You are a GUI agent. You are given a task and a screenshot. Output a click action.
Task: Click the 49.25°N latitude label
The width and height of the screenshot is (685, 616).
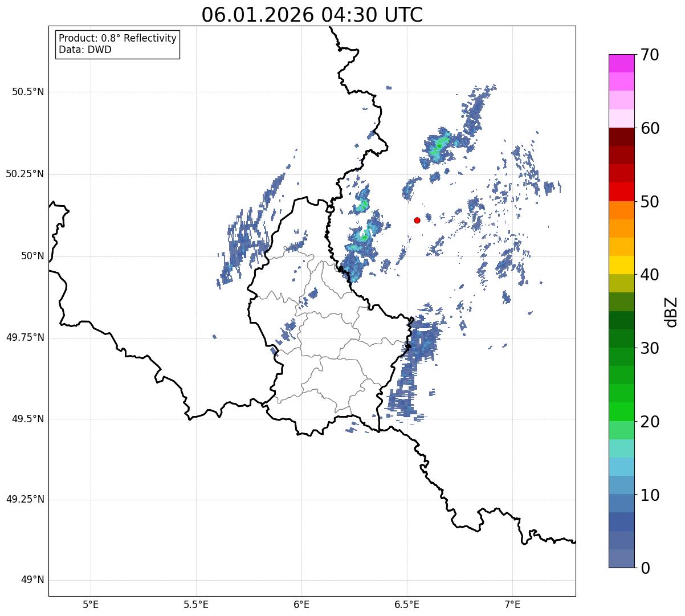tap(25, 500)
